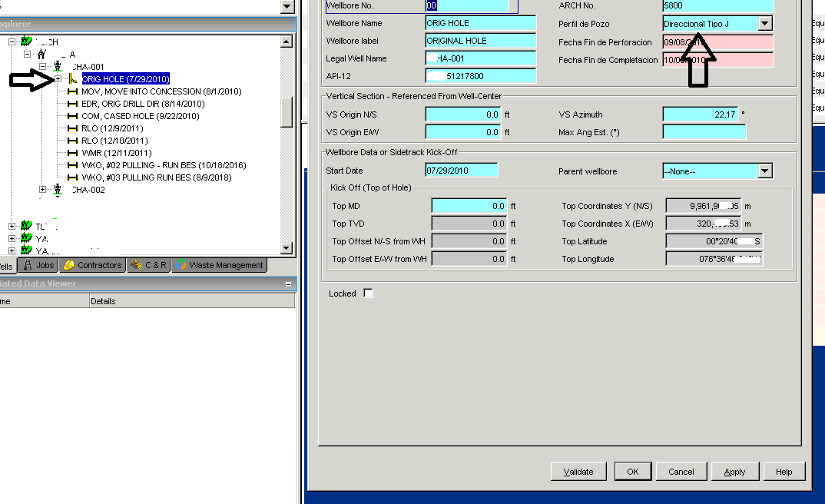Click the Validate button
This screenshot has height=504, width=825.
(x=578, y=471)
